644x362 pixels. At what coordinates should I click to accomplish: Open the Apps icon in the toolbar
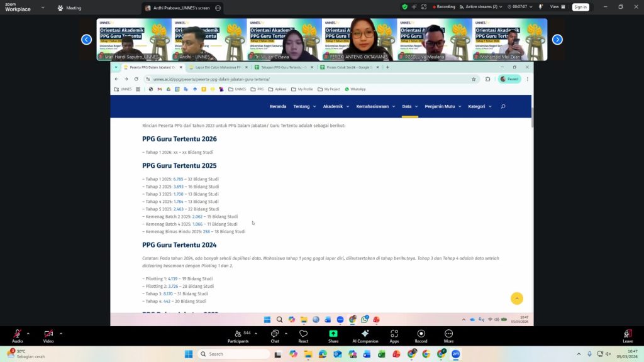(x=394, y=334)
